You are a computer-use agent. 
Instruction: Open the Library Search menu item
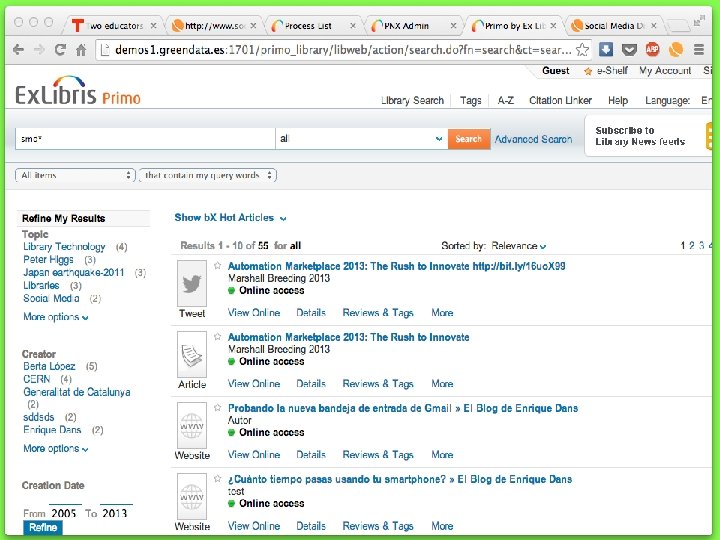coord(412,100)
